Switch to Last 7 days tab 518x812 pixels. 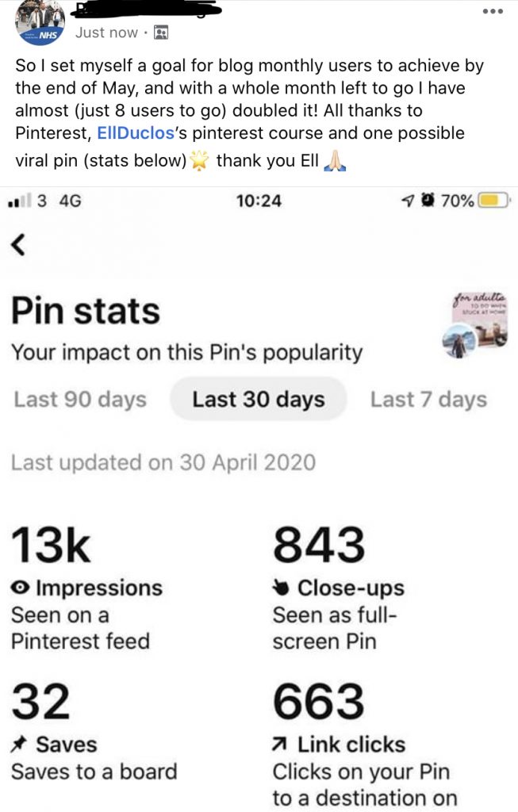coord(429,400)
